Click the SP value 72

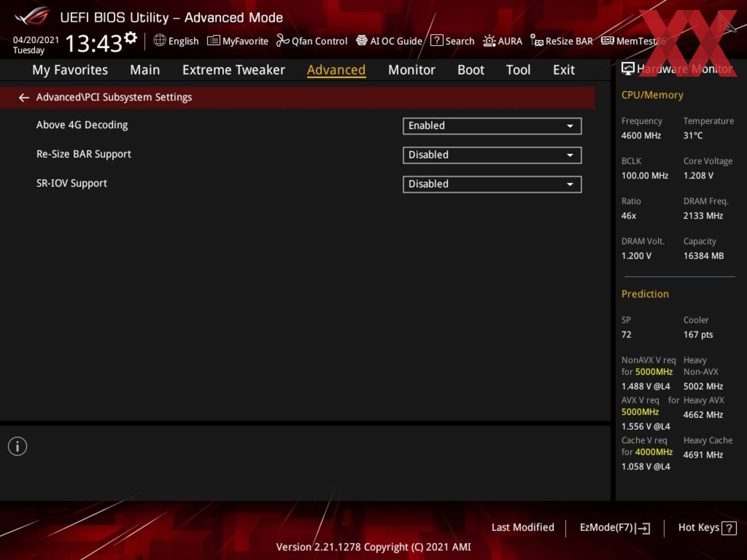coord(626,334)
